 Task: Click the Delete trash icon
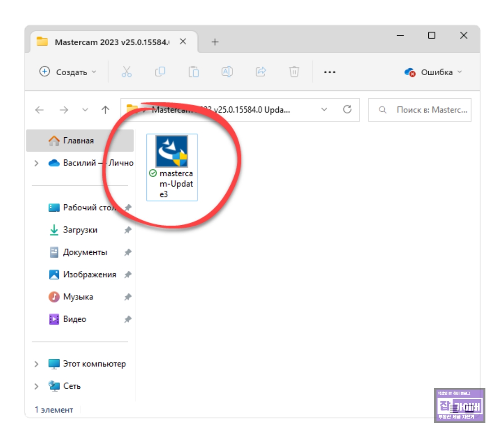click(x=294, y=72)
